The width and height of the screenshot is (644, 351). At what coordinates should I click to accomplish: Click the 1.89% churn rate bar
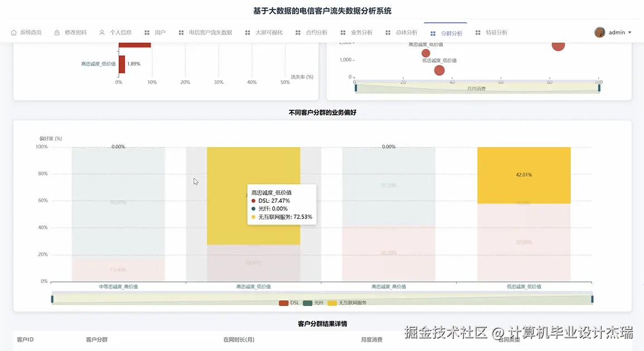coord(122,64)
